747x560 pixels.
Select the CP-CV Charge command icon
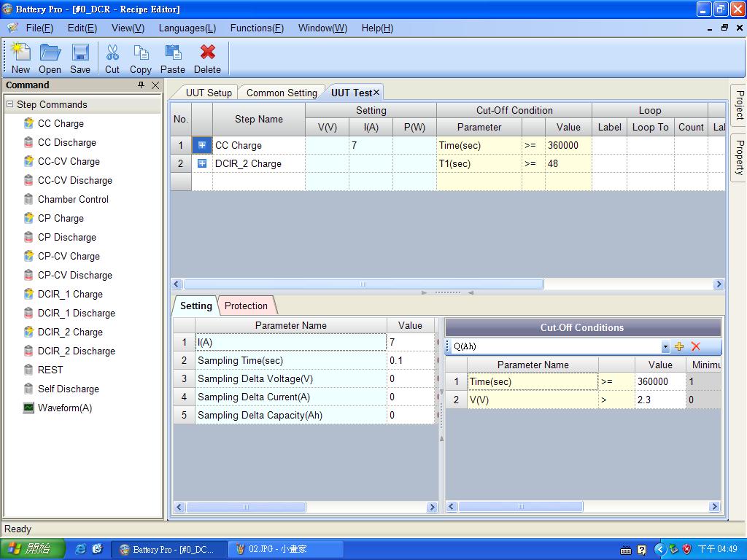tap(28, 256)
